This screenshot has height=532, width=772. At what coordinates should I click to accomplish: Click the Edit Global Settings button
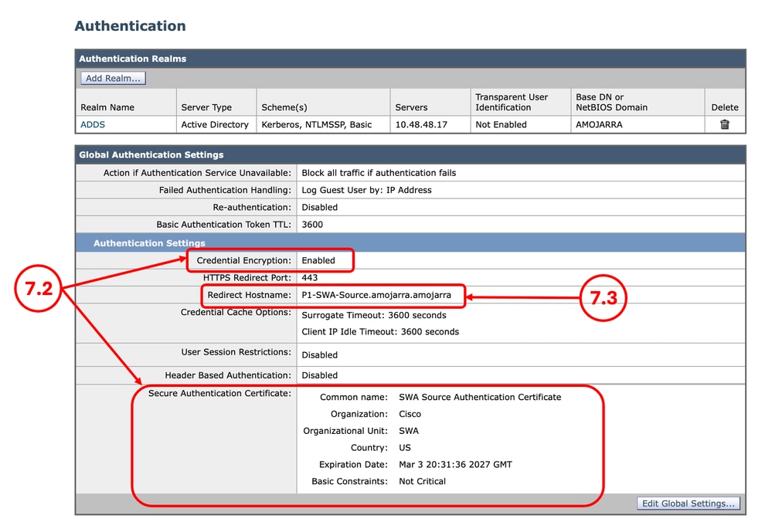pyautogui.click(x=687, y=503)
